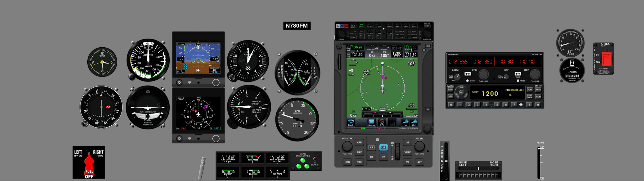Click the airspeed indicator adjustment knob
This screenshot has height=181, width=644.
click(131, 77)
